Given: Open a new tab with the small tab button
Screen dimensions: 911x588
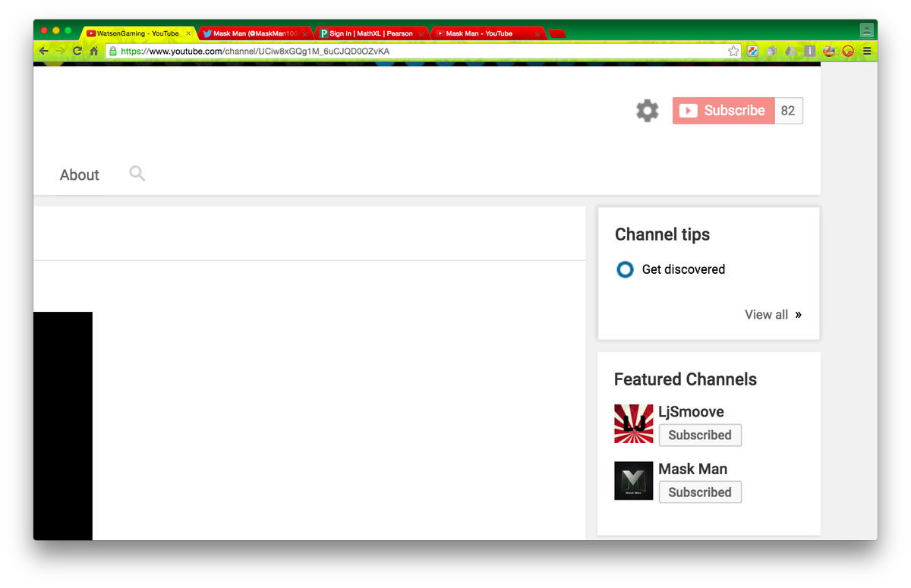Looking at the screenshot, I should (x=557, y=33).
